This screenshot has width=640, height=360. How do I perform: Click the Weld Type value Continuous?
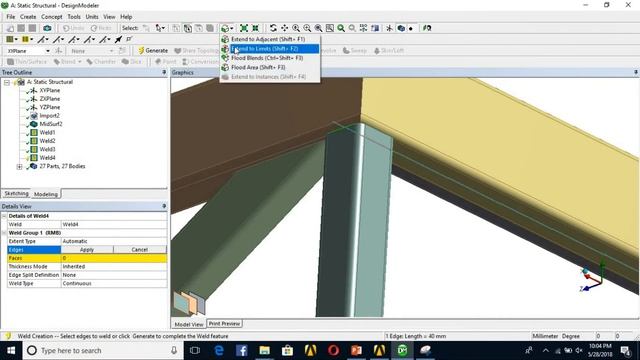114,283
